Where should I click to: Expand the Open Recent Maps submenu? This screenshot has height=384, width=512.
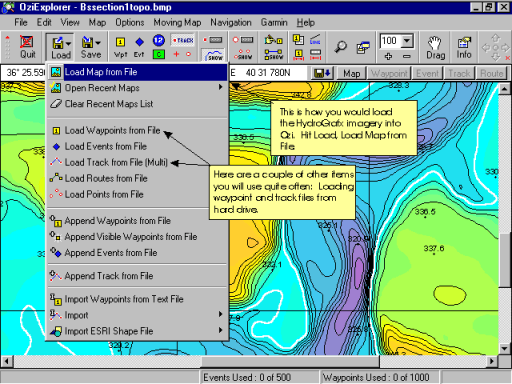(x=138, y=88)
